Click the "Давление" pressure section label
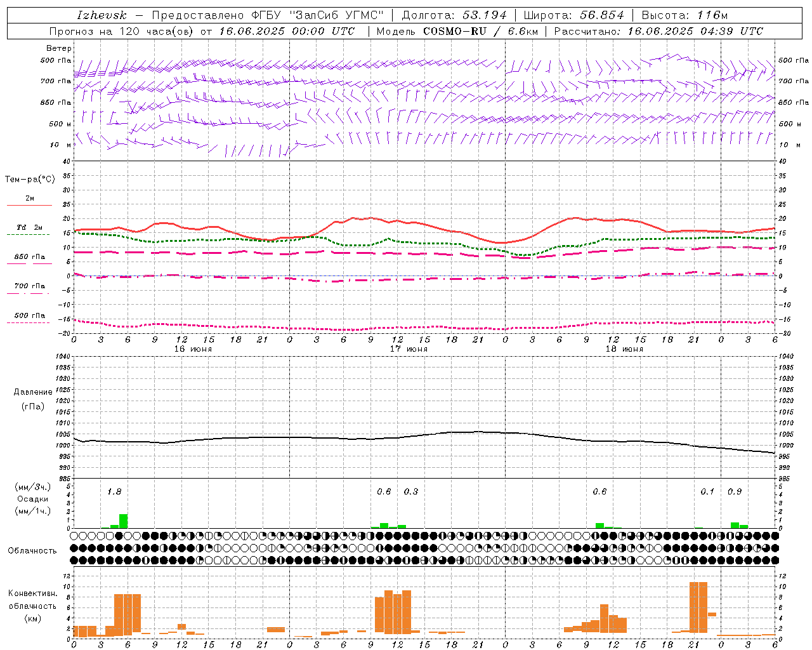Screen dimensions: 812x650 click(x=33, y=392)
